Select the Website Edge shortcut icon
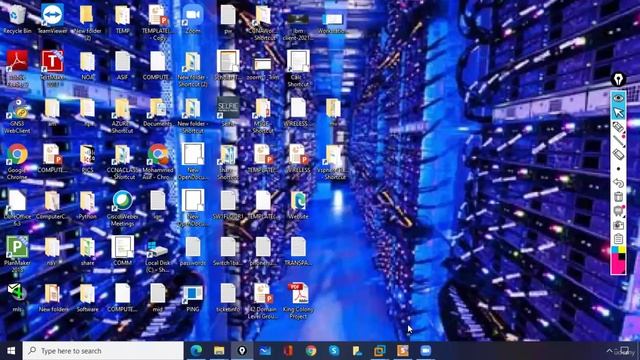640x360 pixels. point(298,205)
